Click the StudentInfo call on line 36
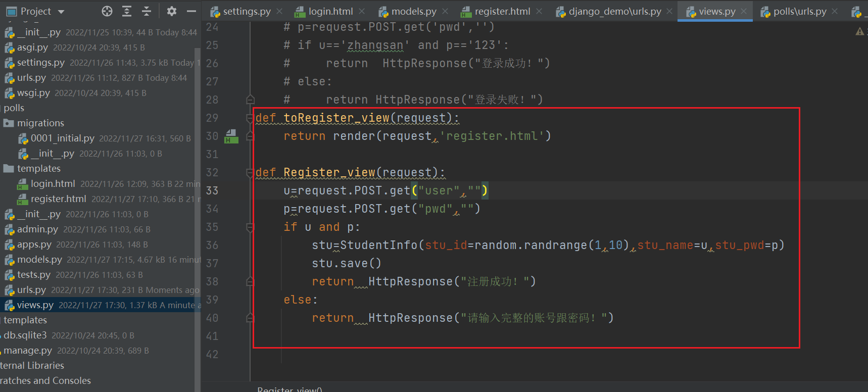868x392 pixels. [379, 246]
